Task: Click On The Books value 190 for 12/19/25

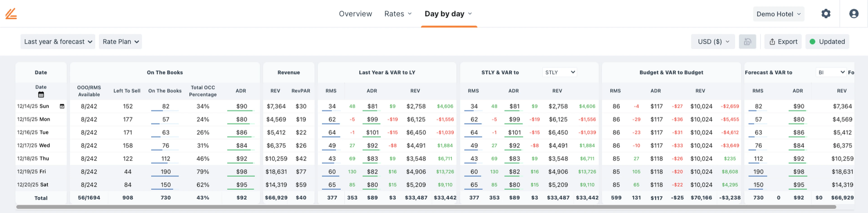Action: click(x=165, y=172)
